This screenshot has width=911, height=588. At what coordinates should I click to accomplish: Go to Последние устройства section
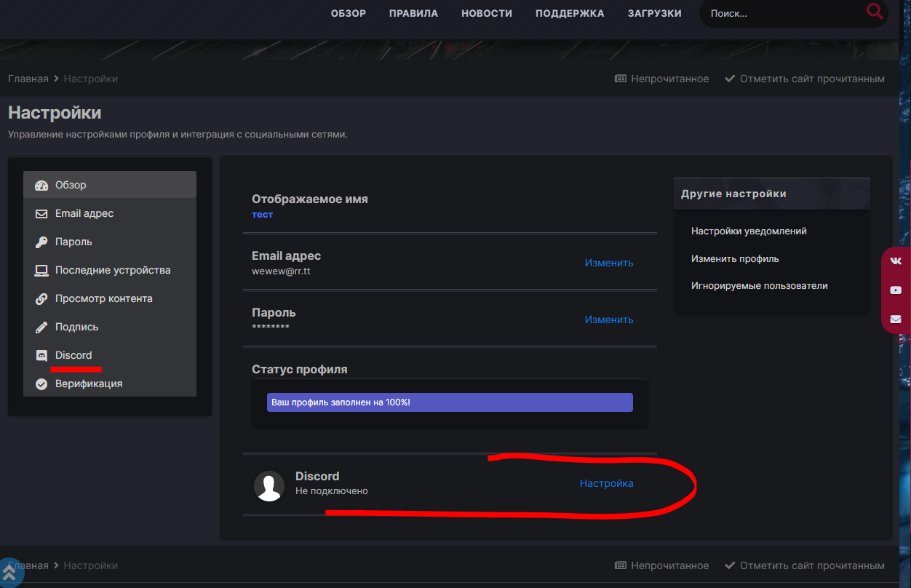(112, 270)
